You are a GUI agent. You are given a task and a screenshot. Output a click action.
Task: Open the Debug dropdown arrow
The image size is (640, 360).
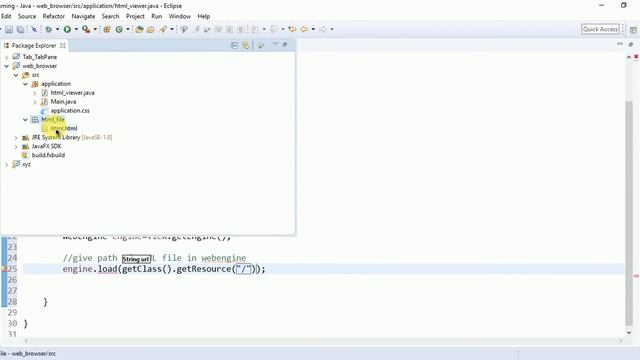tap(57, 29)
